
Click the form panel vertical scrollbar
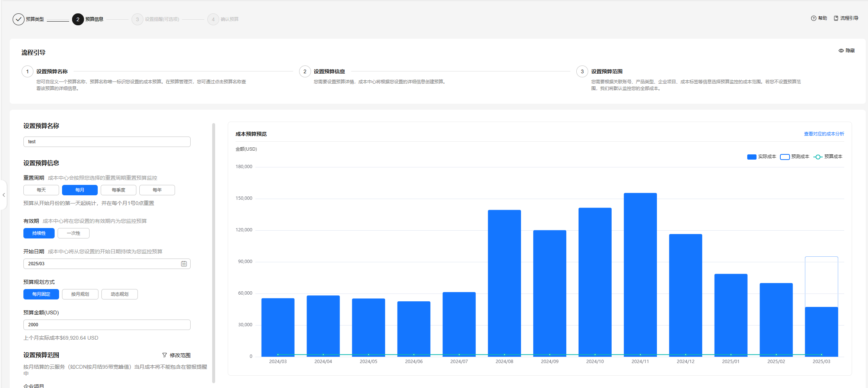pyautogui.click(x=214, y=253)
